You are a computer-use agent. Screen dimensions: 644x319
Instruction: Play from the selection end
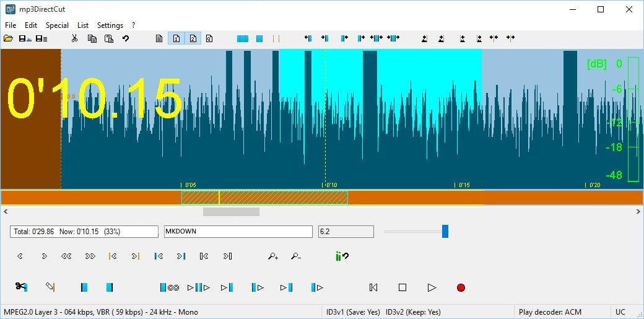(317, 287)
